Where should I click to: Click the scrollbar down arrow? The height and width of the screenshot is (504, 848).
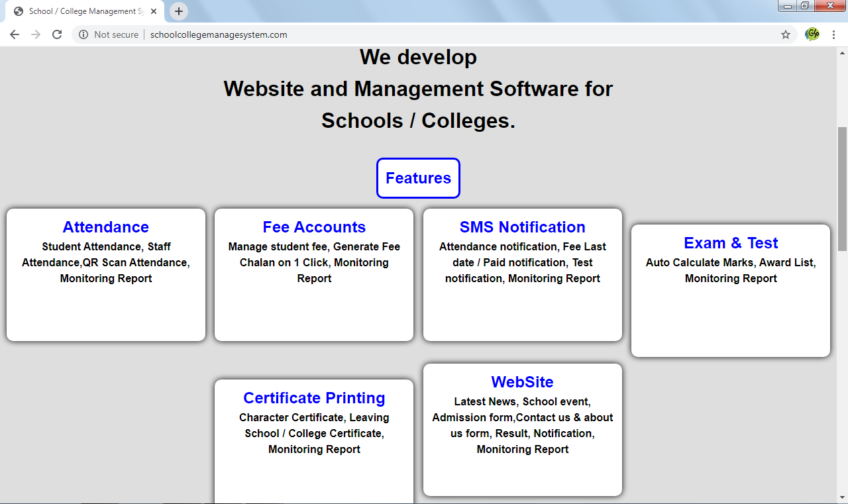click(x=842, y=498)
